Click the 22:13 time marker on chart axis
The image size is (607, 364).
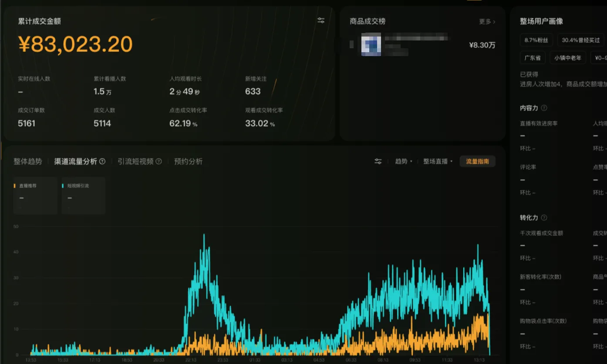tap(191, 360)
